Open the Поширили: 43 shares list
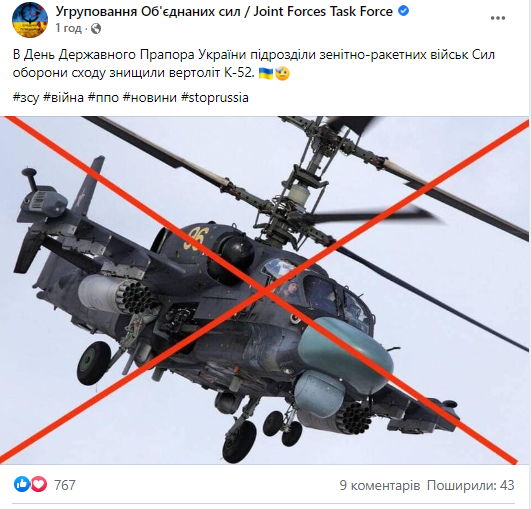Screen dimensions: 531x509 coord(470,485)
